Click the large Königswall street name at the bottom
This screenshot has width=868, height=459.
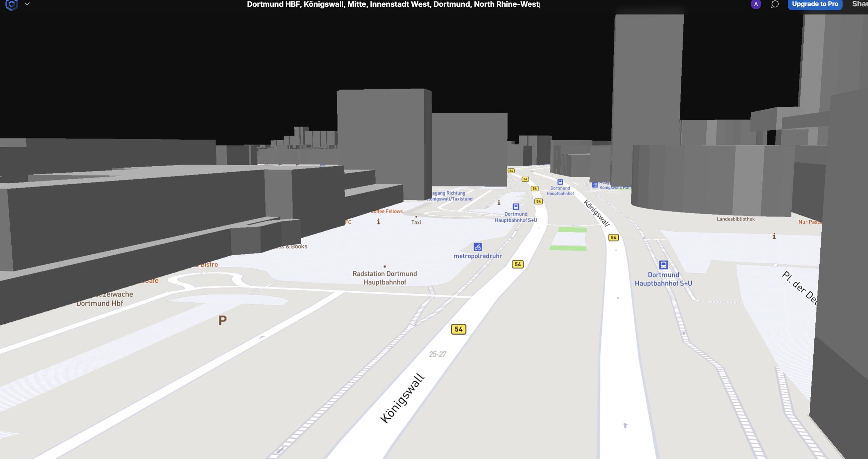click(402, 398)
